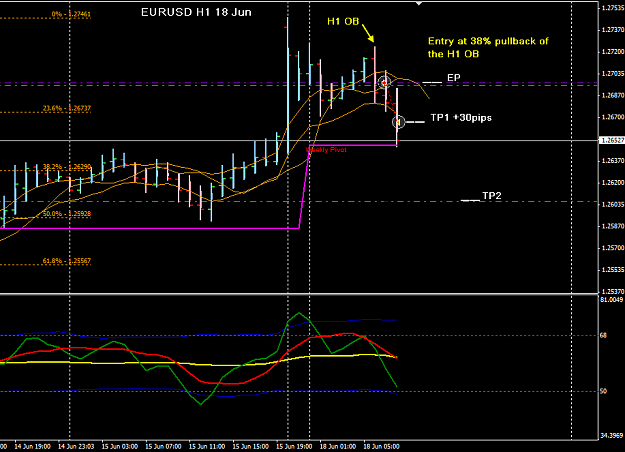Screen dimensions: 625x452
Task: Click the 38.2% - 1.26290 Fibonacci label
Action: (x=67, y=167)
